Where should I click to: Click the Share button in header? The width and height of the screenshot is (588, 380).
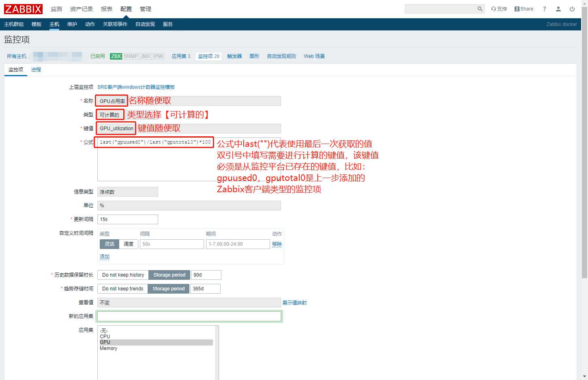tap(524, 9)
